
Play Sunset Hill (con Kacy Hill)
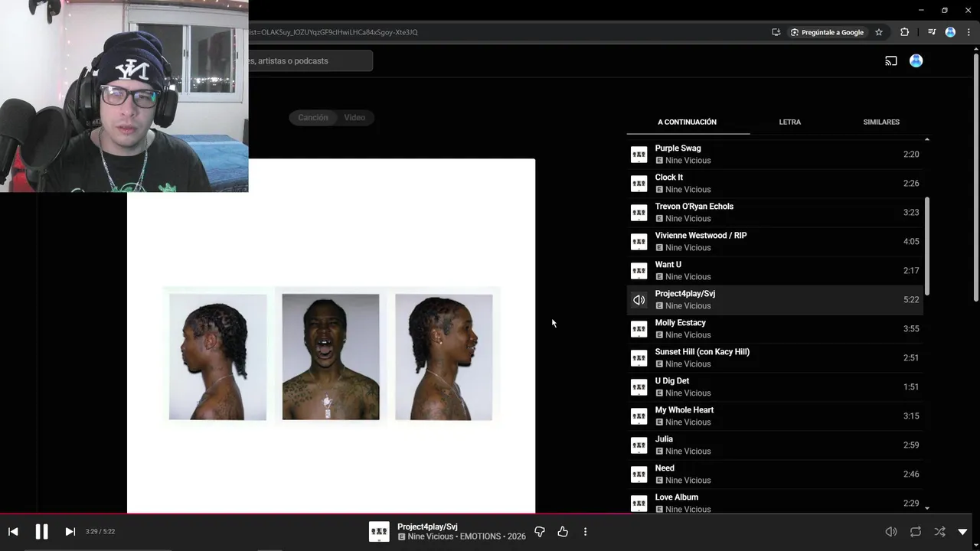tap(775, 357)
